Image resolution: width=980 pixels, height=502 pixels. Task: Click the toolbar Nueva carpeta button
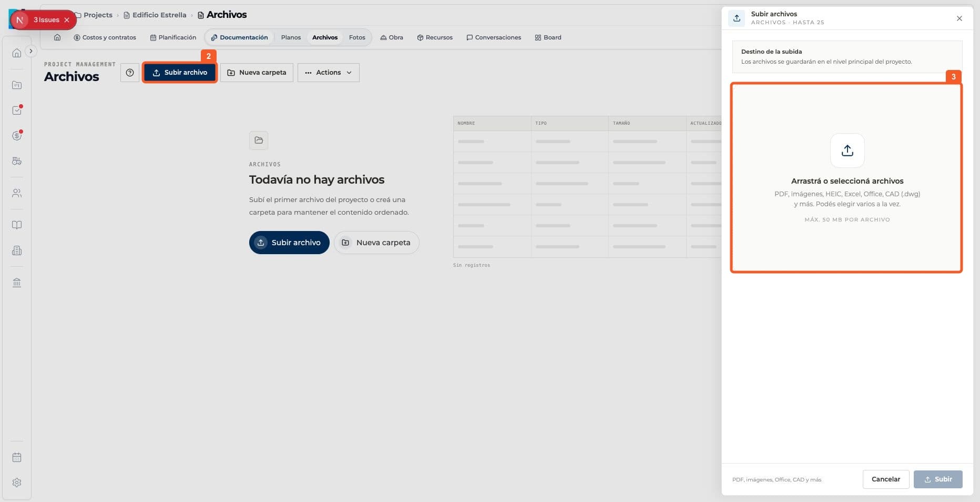click(257, 73)
